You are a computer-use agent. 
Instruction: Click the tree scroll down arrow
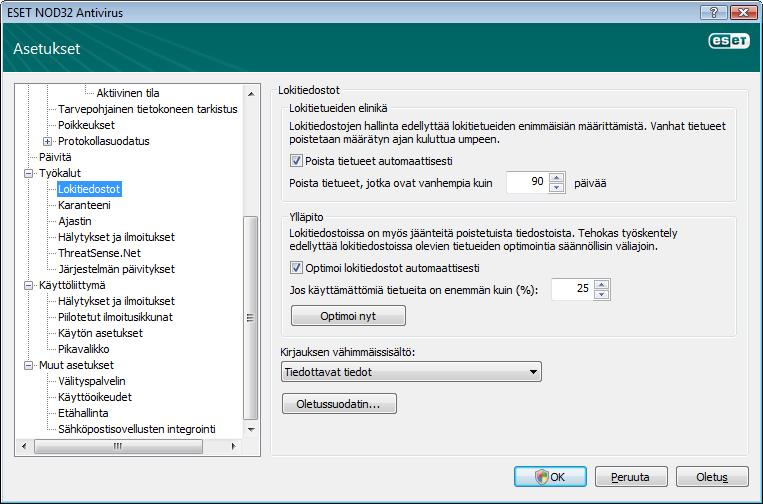pyautogui.click(x=251, y=430)
